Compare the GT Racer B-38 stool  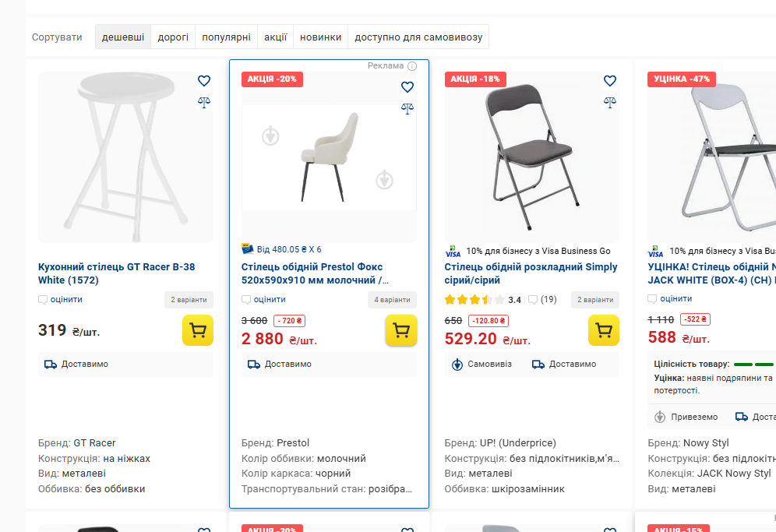click(x=204, y=103)
